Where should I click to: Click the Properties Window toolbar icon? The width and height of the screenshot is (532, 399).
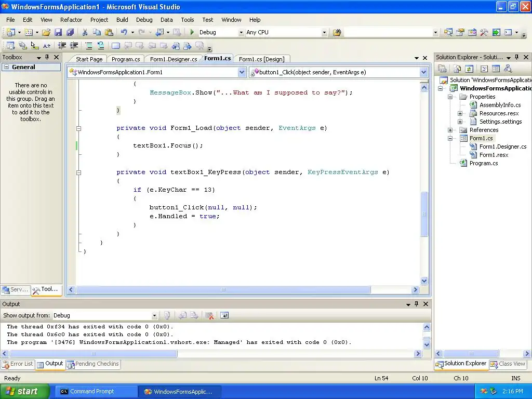460,32
